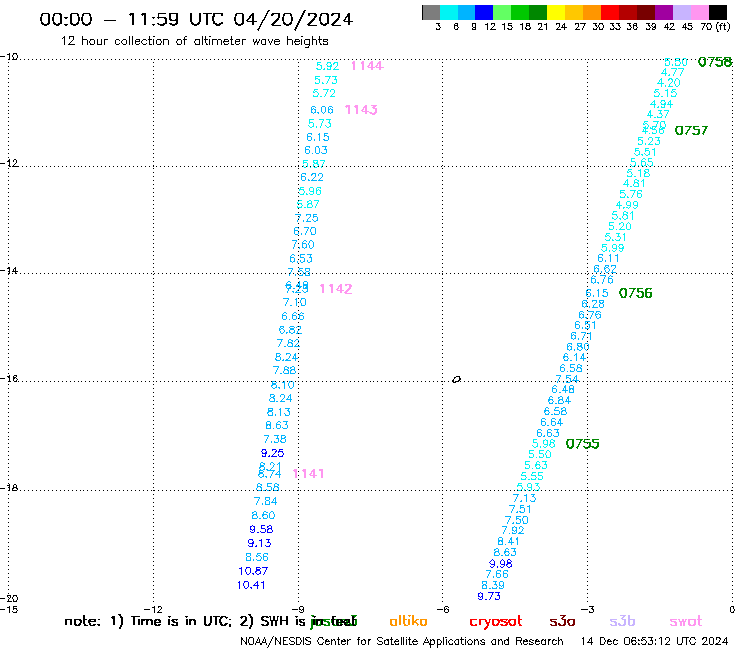Image resolution: width=740 pixels, height=650 pixels.
Task: Click the wave height value 6.11
Action: coord(609,258)
